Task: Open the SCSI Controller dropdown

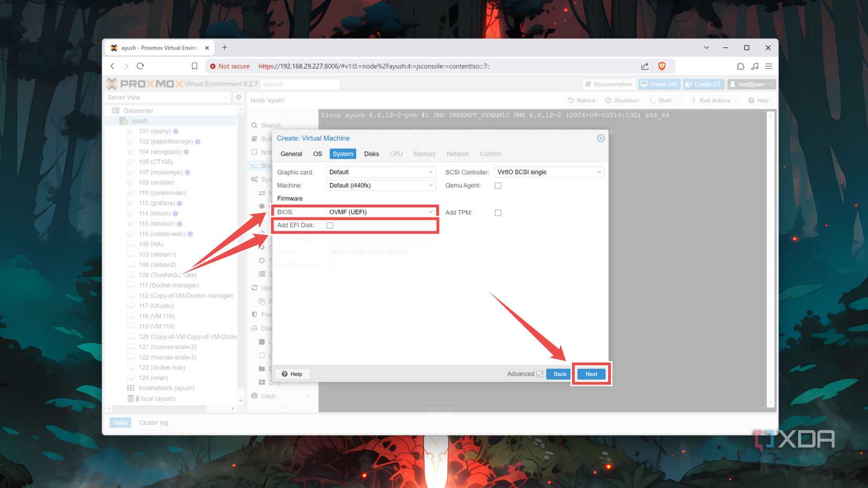Action: tap(549, 172)
